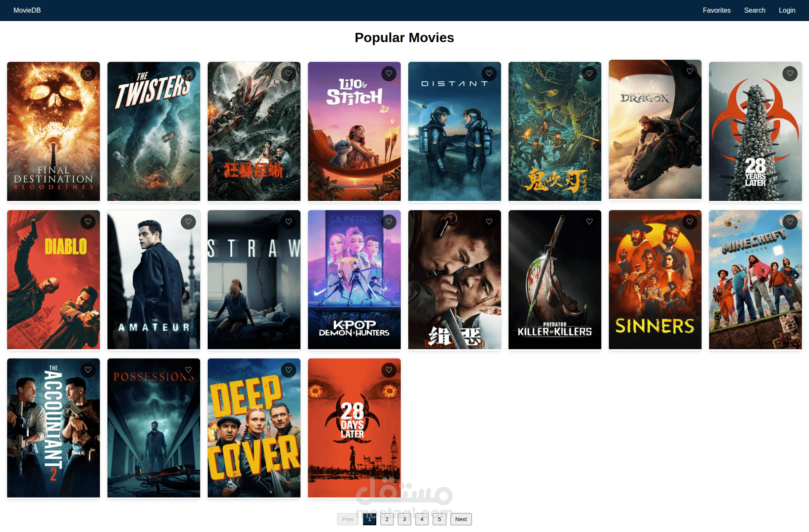Click the MovieDB logo link
This screenshot has width=809, height=532.
(27, 11)
